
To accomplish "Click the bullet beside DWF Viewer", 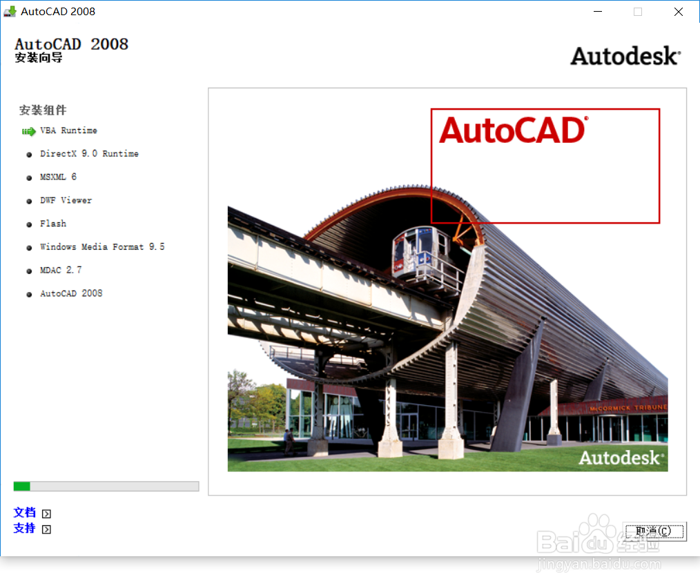I will (x=29, y=202).
